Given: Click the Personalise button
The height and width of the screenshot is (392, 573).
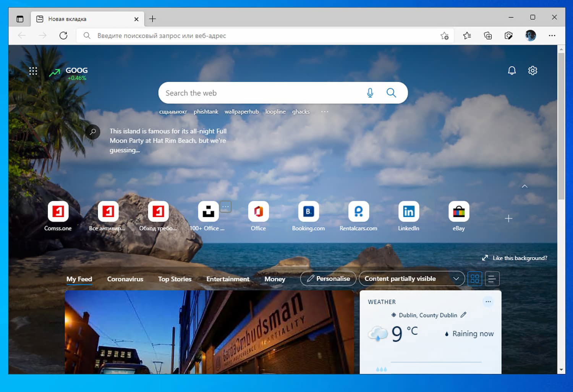Looking at the screenshot, I should click(x=328, y=279).
